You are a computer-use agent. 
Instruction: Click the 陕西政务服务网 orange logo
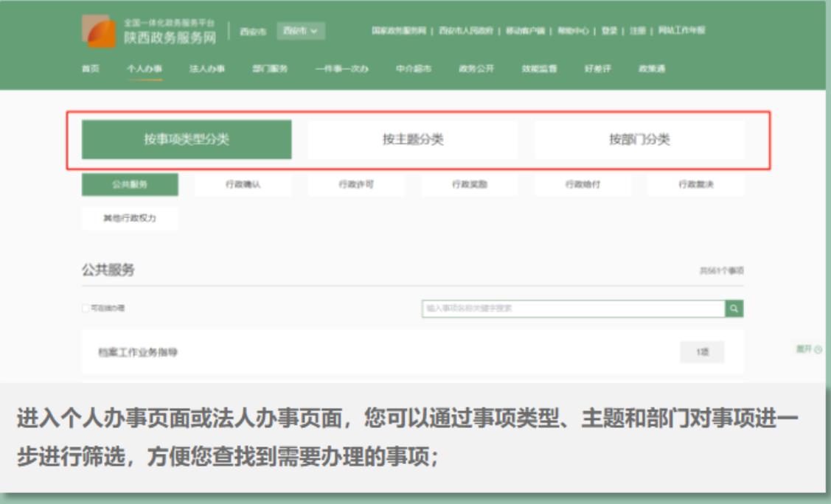(x=99, y=31)
